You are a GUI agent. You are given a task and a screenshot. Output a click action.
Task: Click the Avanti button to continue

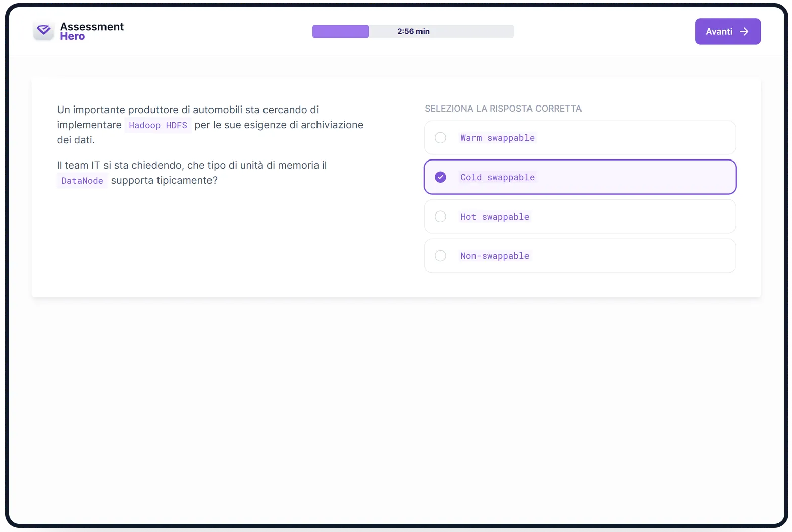727,31
